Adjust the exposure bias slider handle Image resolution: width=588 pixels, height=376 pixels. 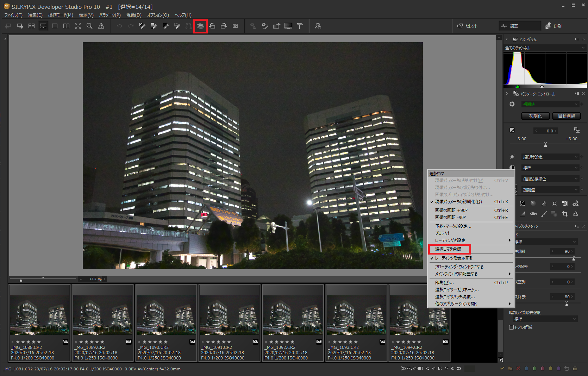[x=545, y=145]
